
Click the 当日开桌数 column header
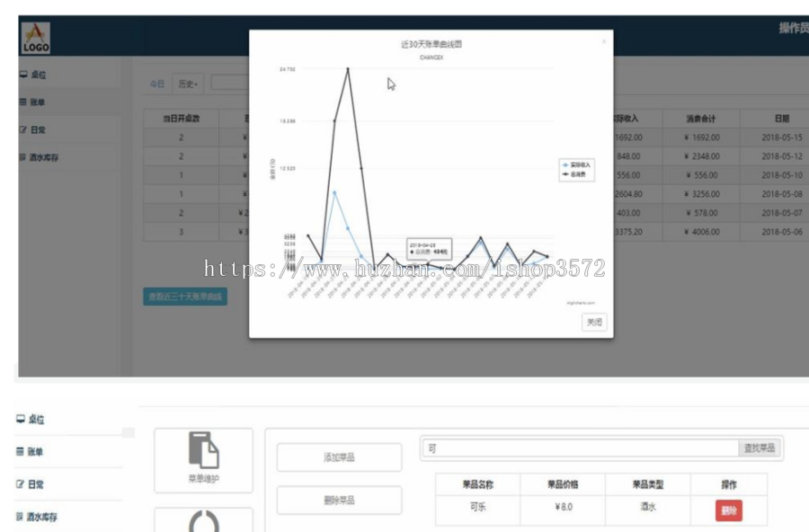181,118
